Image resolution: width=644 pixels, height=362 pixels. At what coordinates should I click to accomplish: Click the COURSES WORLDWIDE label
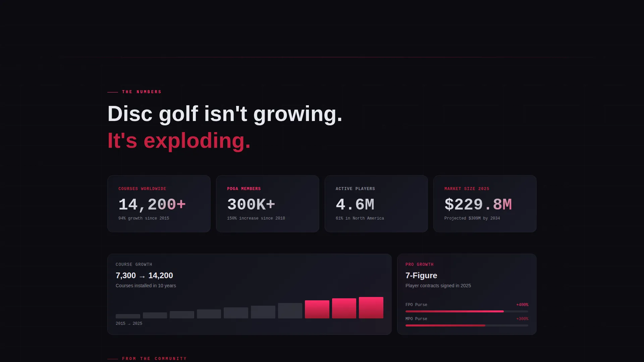tap(142, 189)
